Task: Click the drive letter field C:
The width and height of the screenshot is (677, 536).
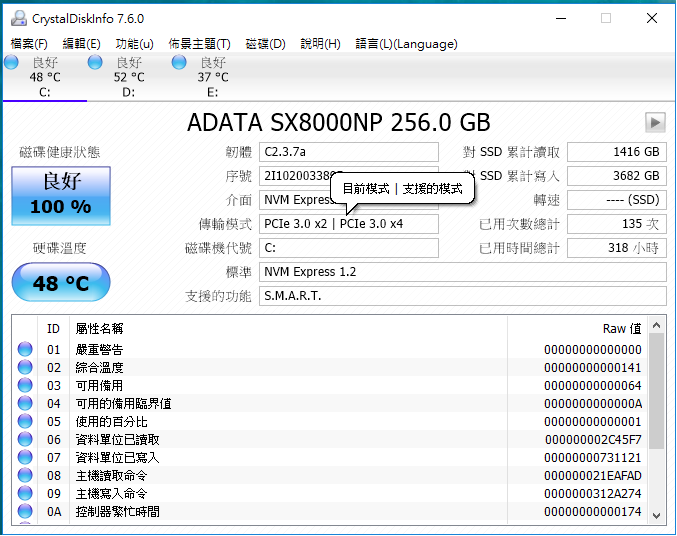Action: coord(349,248)
